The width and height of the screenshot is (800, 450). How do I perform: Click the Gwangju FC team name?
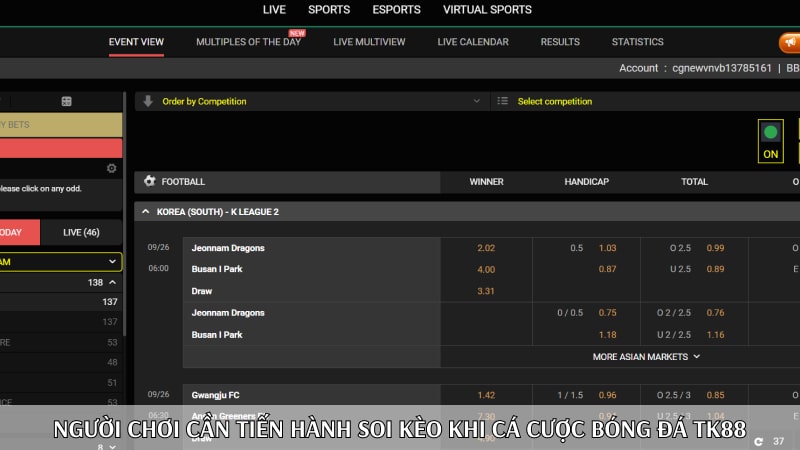[215, 395]
